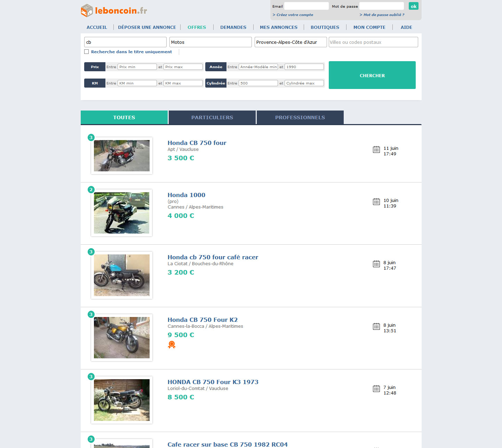502x448 pixels.
Task: Click the calendar icon on the 8 juin café racer listing
Action: pyautogui.click(x=376, y=264)
